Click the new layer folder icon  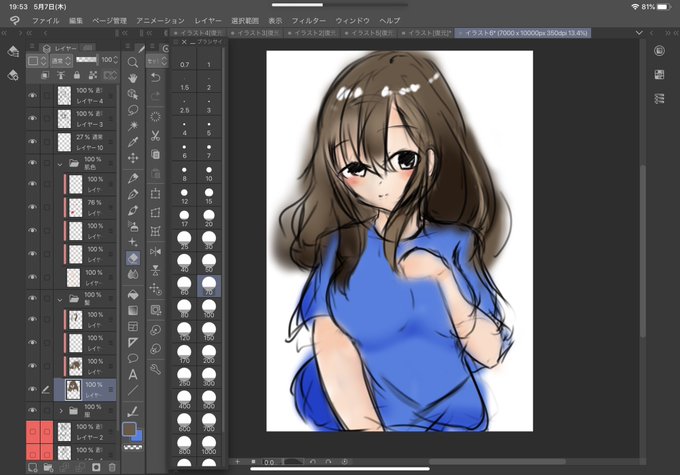click(48, 467)
